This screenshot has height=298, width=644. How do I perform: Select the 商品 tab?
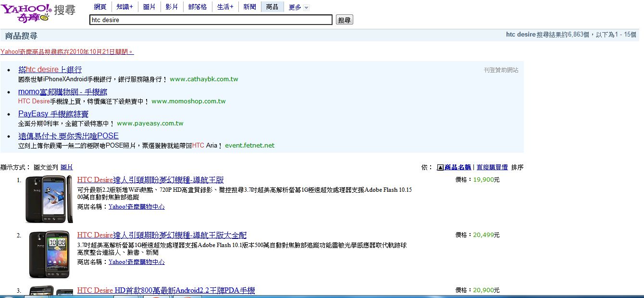click(272, 7)
